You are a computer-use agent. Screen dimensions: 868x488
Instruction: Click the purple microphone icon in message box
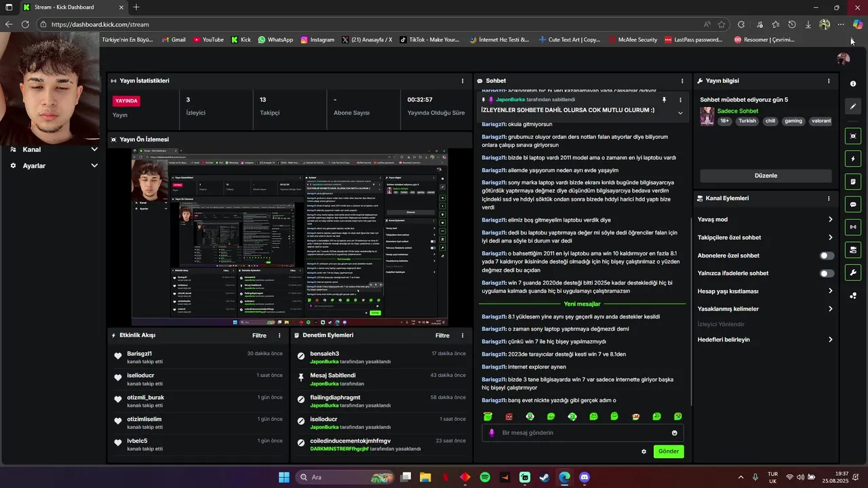click(x=492, y=432)
